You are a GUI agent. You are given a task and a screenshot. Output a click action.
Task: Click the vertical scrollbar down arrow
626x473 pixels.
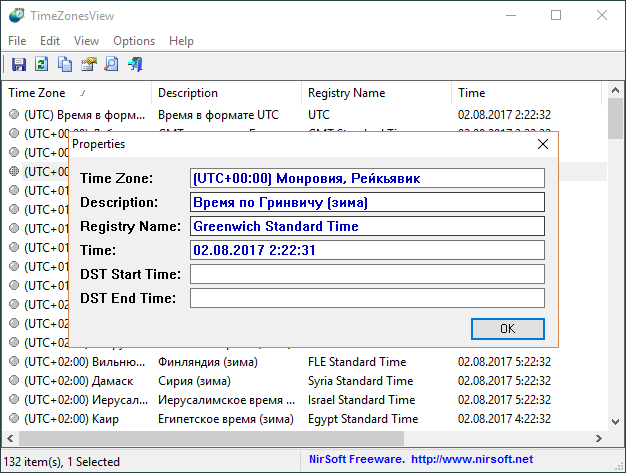click(615, 422)
